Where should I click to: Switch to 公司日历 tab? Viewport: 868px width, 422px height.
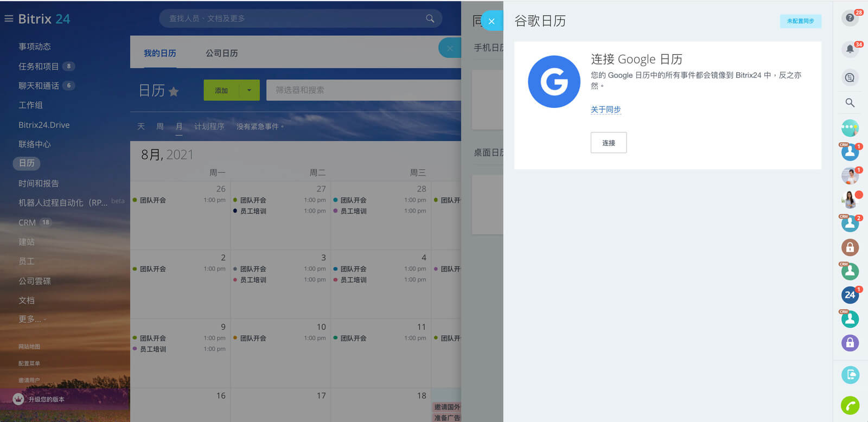click(x=221, y=53)
